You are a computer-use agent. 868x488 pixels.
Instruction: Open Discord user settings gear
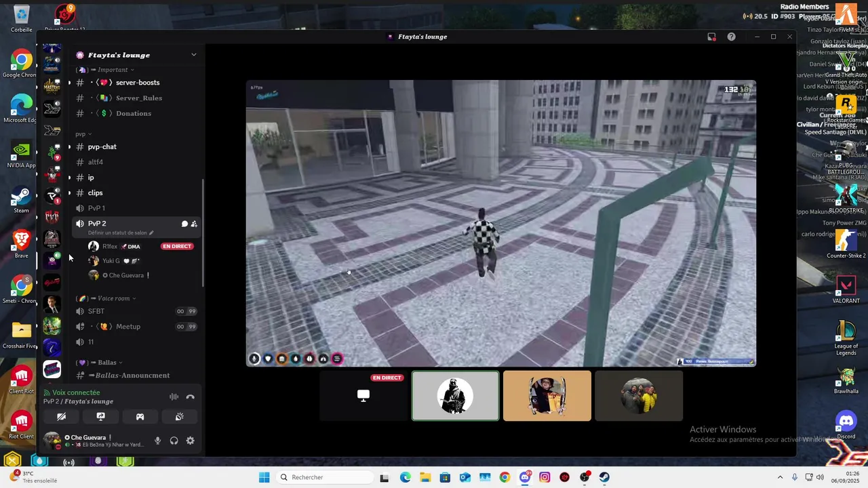pyautogui.click(x=190, y=441)
